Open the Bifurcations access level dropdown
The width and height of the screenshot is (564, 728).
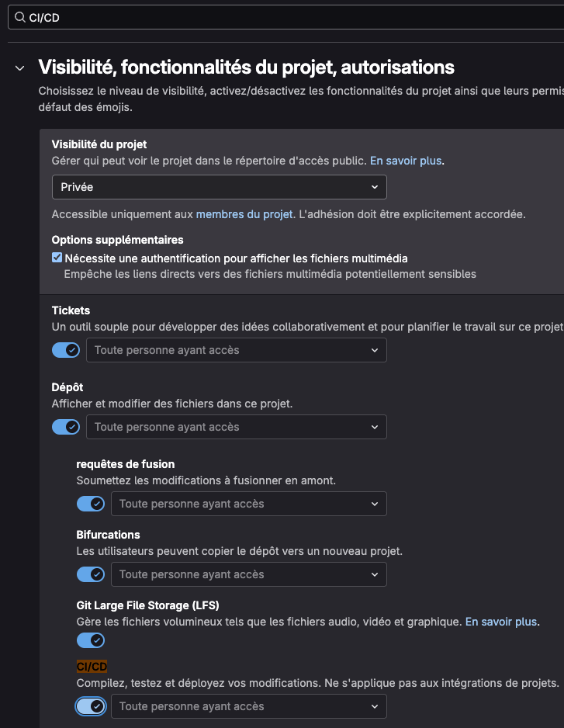248,574
